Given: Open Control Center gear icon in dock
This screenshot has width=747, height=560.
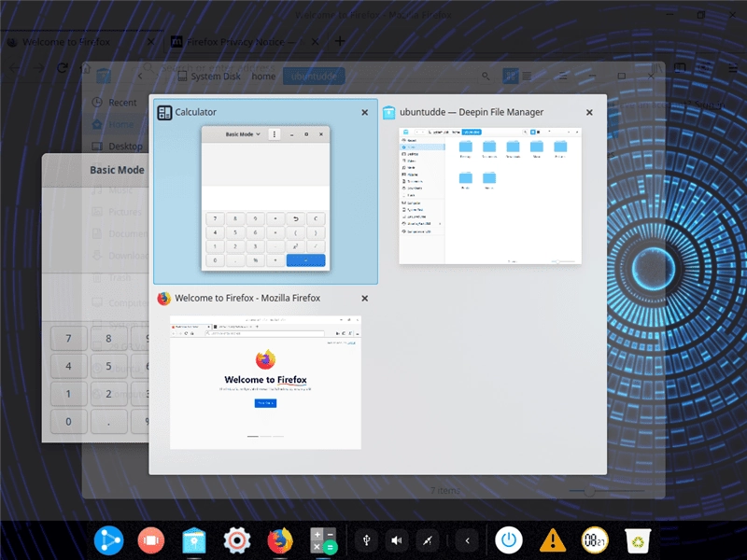Looking at the screenshot, I should [x=237, y=540].
